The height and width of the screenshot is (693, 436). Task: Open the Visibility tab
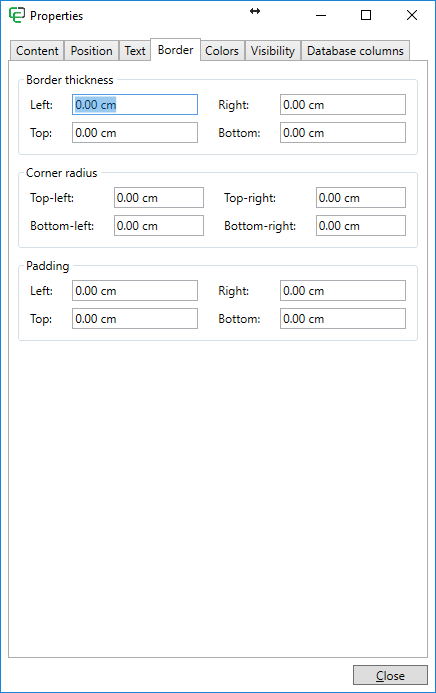pos(273,51)
